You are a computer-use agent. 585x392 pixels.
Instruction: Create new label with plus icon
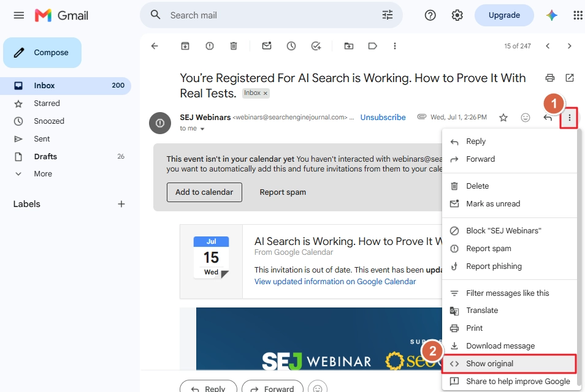tap(121, 204)
